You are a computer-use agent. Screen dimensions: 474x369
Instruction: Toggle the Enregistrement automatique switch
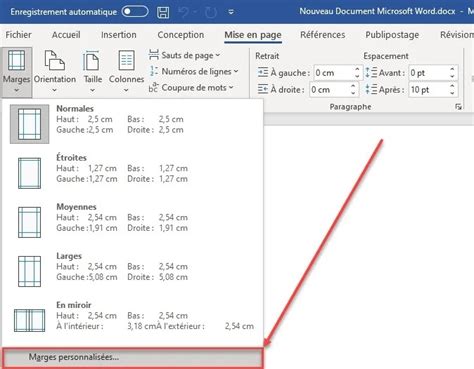tap(135, 12)
